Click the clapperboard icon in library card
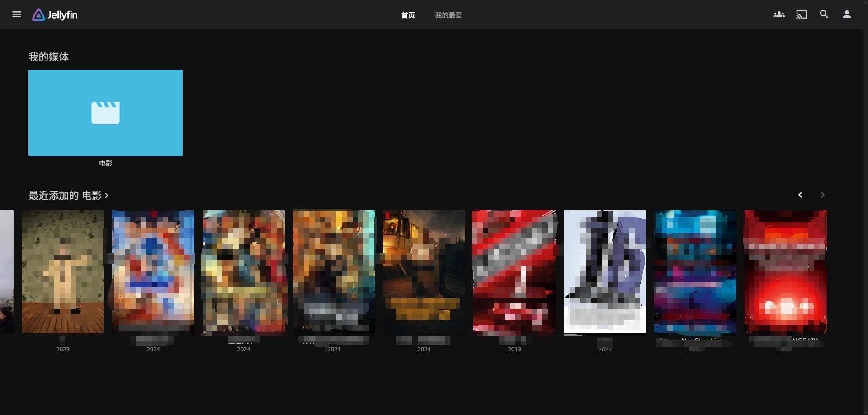 [105, 112]
